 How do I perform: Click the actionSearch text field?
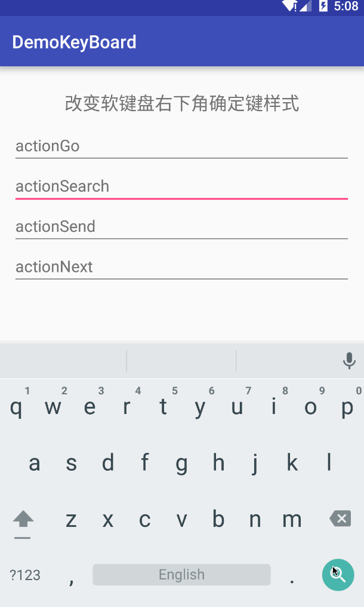181,186
